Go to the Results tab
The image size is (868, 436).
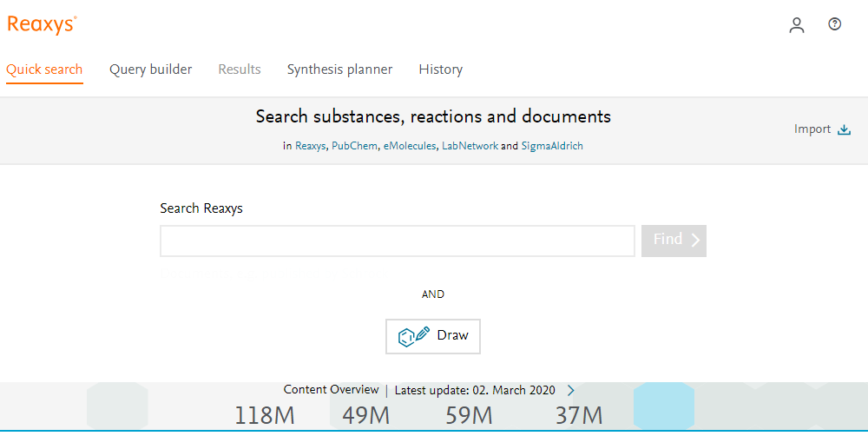240,69
